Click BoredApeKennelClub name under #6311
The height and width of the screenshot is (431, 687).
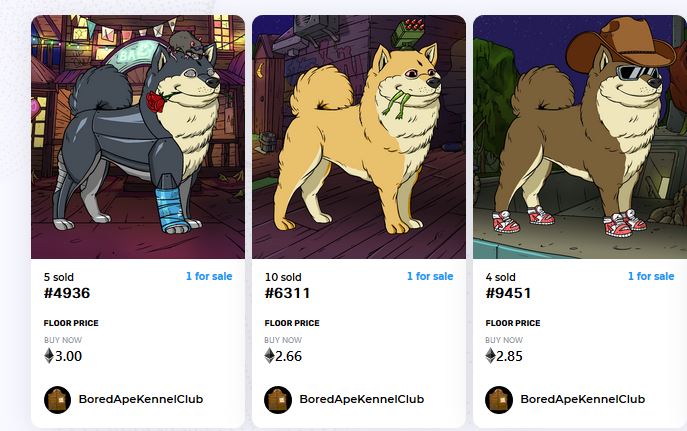(361, 399)
